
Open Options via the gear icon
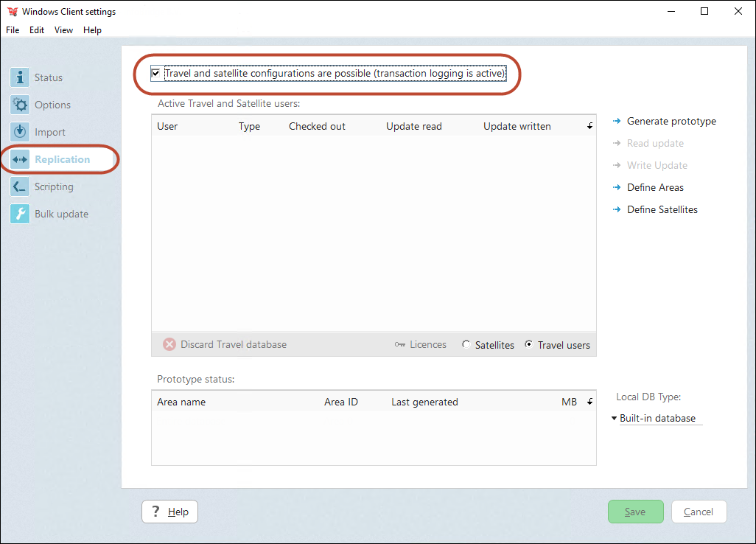click(19, 104)
